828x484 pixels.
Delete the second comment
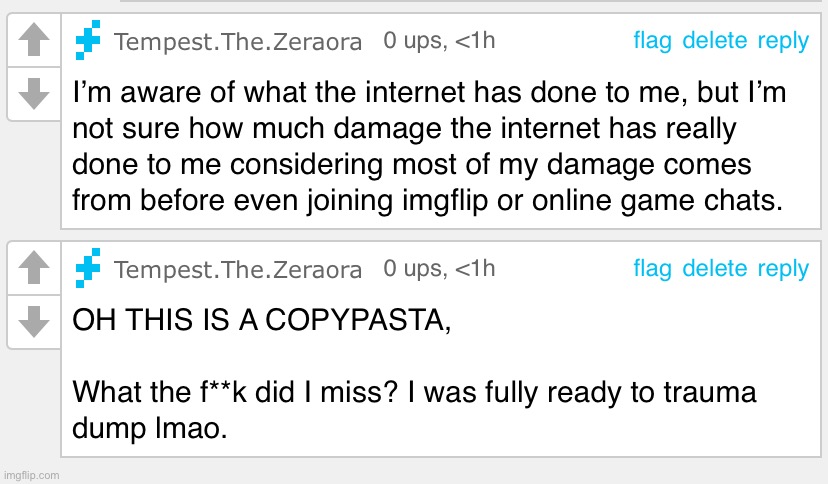coord(714,268)
